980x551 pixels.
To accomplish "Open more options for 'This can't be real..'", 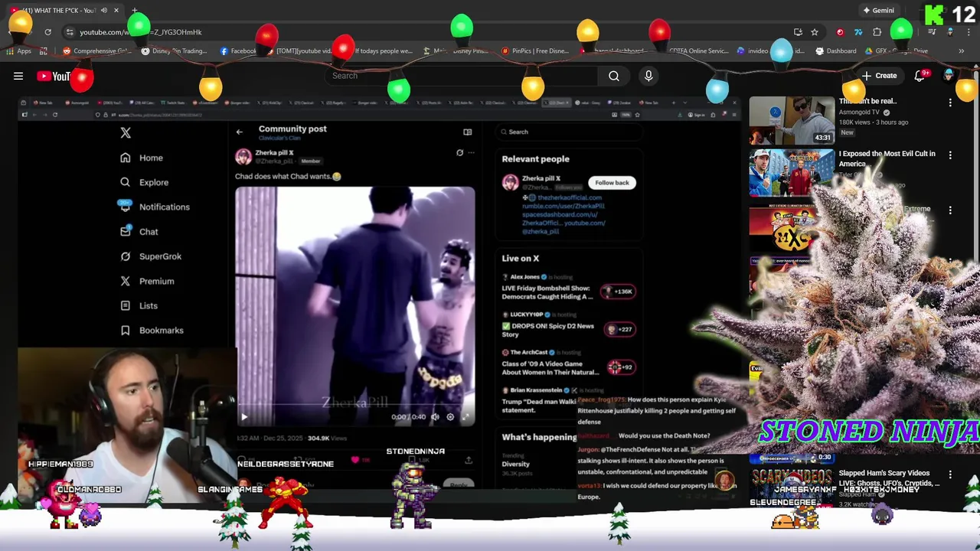I will [x=950, y=102].
